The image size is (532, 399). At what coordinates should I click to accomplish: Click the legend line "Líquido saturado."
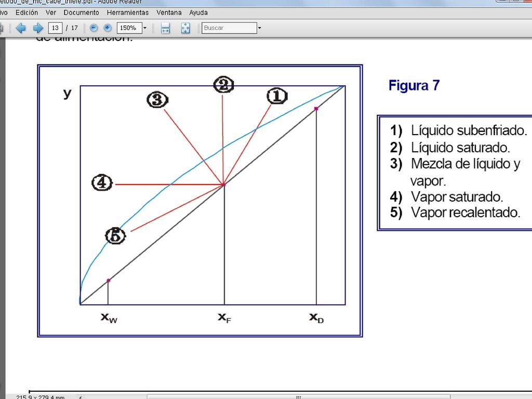[x=460, y=148]
